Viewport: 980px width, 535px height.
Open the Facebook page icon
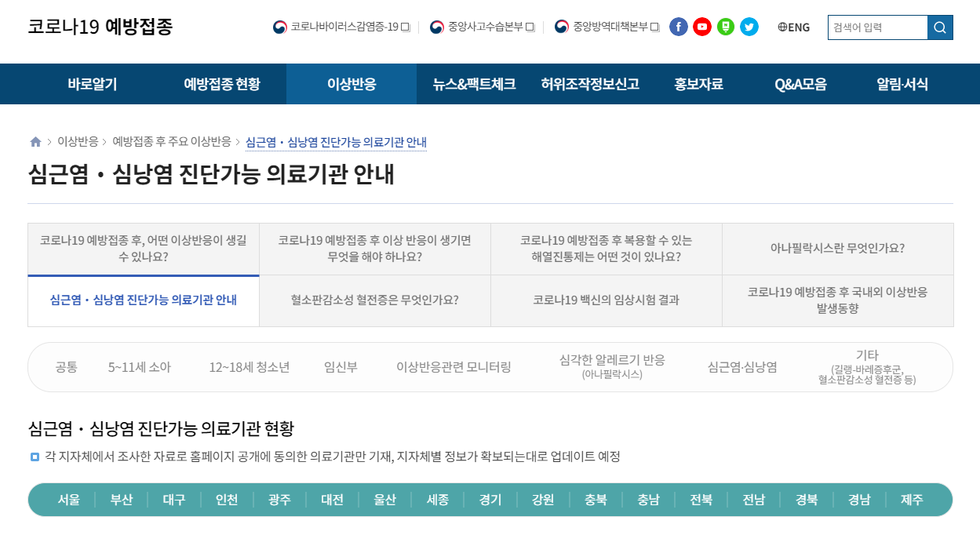point(678,26)
